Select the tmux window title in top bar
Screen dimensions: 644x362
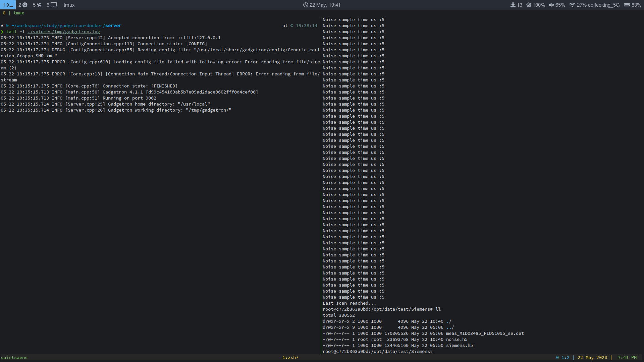(x=69, y=5)
